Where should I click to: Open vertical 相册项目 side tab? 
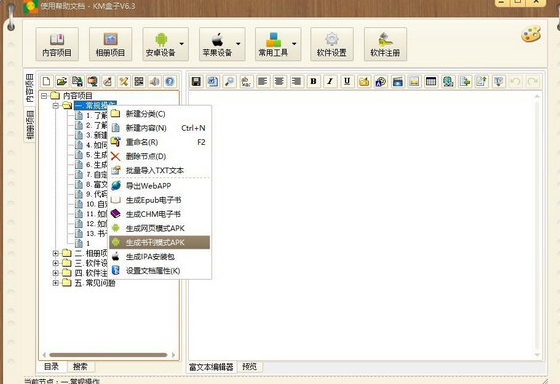pyautogui.click(x=30, y=125)
